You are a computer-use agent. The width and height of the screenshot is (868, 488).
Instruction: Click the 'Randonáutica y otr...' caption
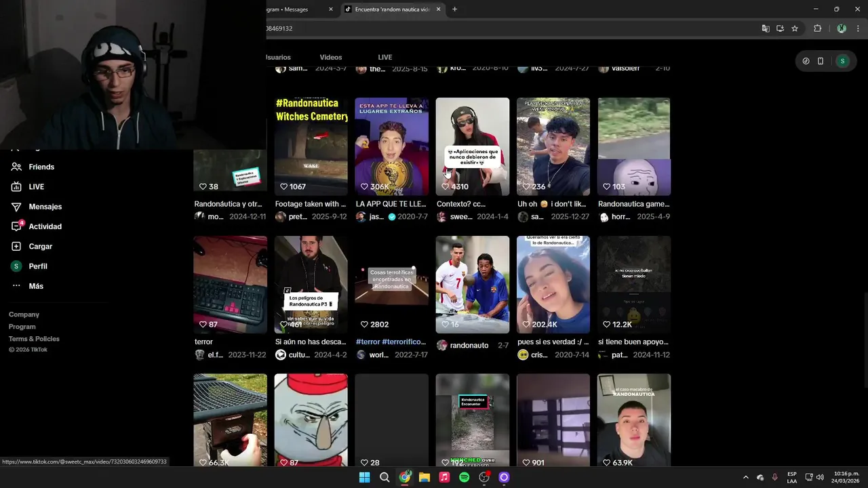[x=229, y=204]
